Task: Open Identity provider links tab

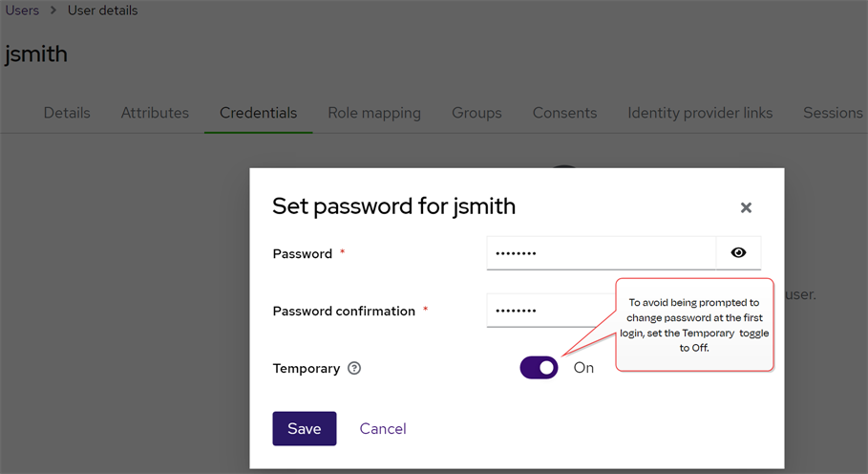Action: coord(700,113)
